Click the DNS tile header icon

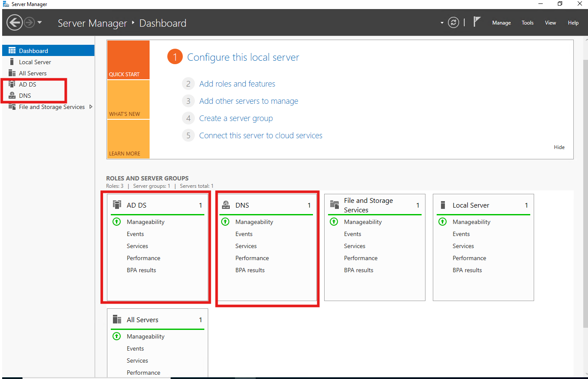click(x=225, y=205)
